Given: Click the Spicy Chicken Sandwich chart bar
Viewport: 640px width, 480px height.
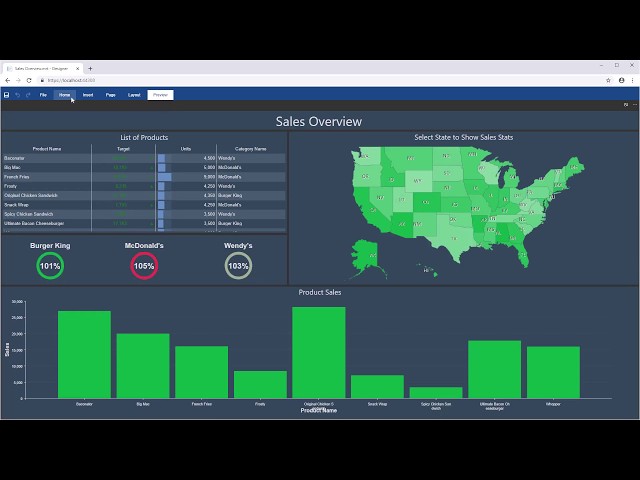Looking at the screenshot, I should tap(436, 393).
